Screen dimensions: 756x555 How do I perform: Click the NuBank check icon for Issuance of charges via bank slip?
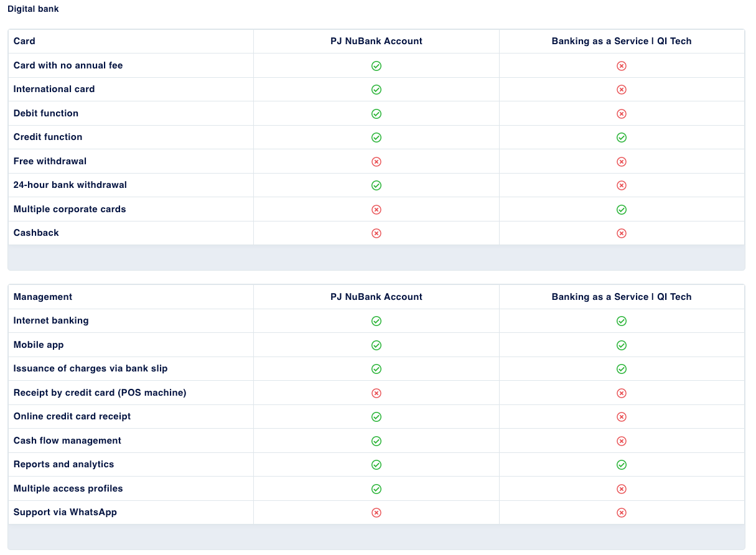coord(376,369)
